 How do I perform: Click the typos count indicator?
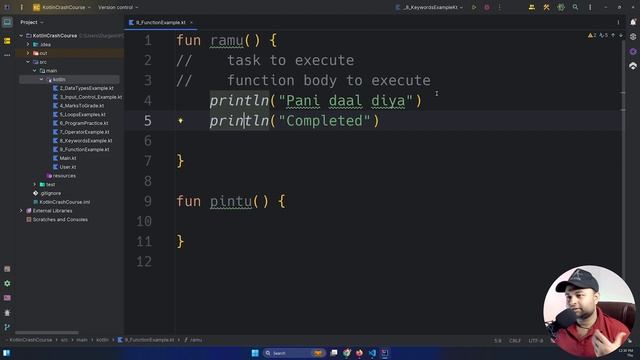point(603,36)
